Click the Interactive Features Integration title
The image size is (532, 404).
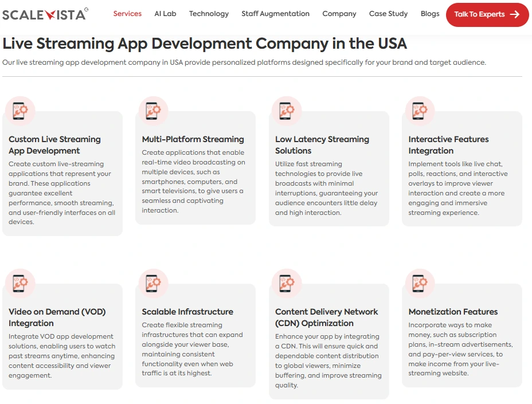click(x=448, y=145)
